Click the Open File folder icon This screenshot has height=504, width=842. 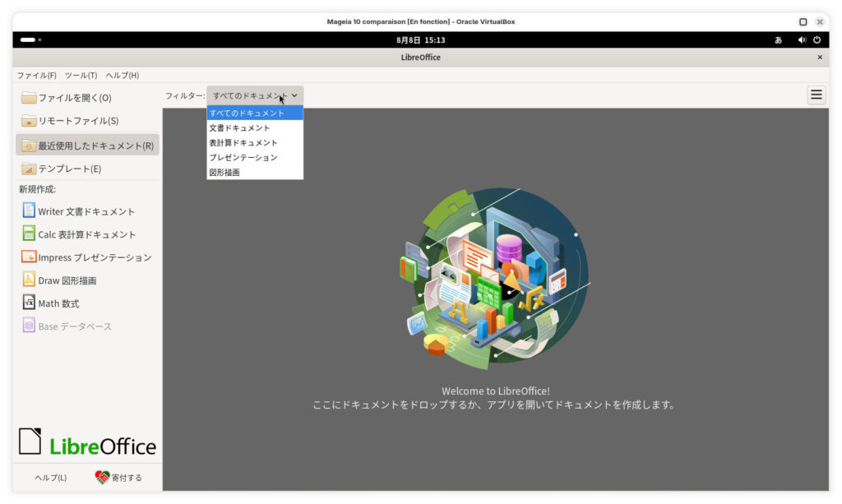click(x=29, y=98)
